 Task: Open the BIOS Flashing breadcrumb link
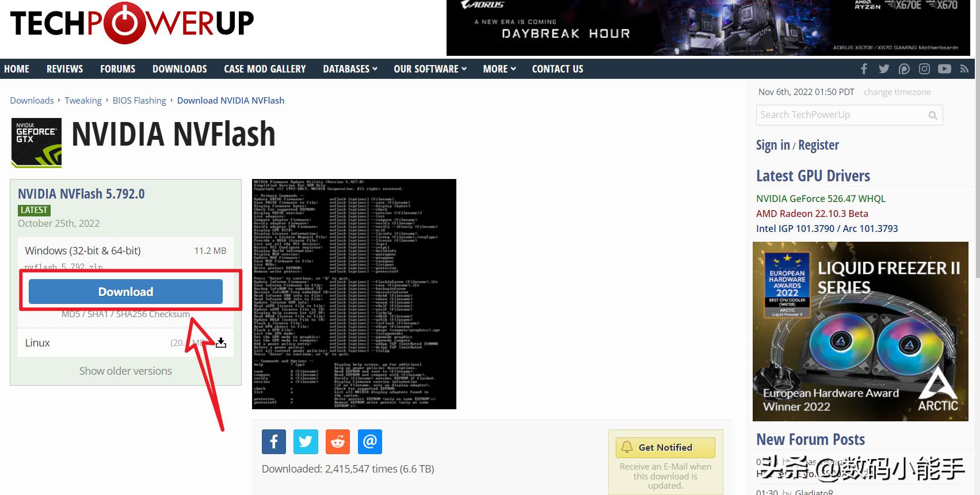(x=139, y=101)
